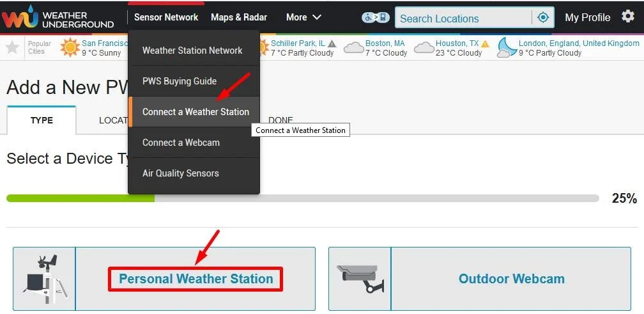Open the Boston, MA link
Image resolution: width=644 pixels, height=314 pixels.
(x=385, y=43)
